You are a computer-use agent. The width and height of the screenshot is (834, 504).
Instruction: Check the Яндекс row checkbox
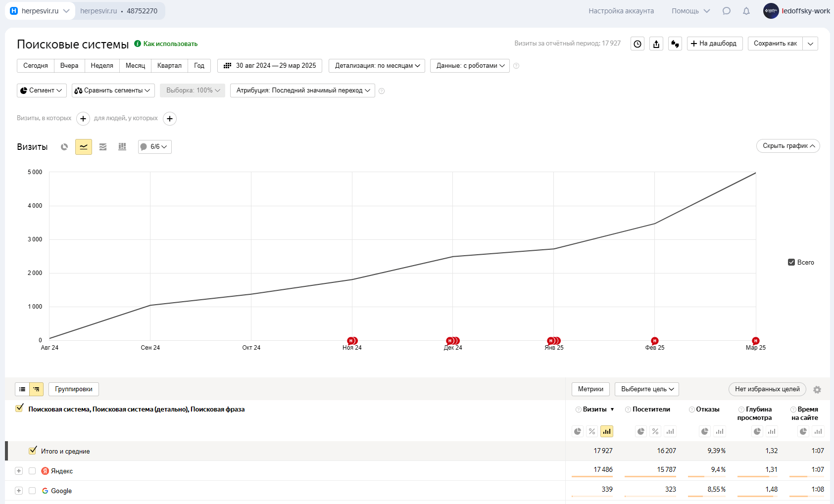(32, 471)
